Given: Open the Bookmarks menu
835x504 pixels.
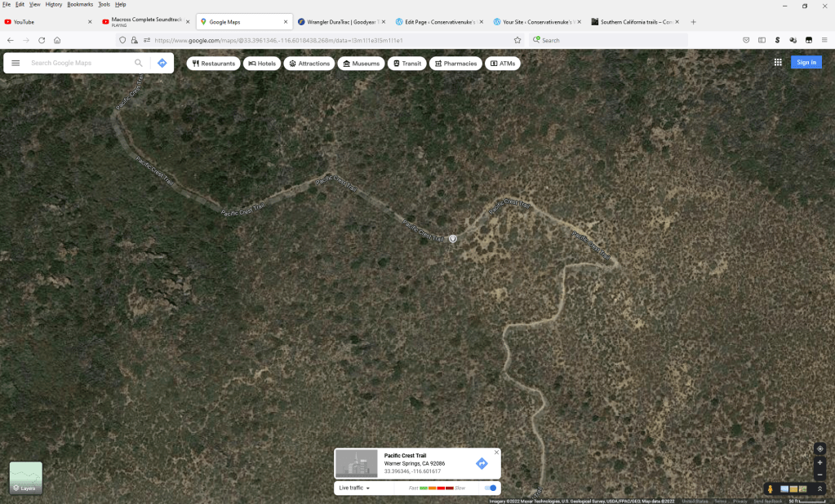Looking at the screenshot, I should pyautogui.click(x=80, y=4).
